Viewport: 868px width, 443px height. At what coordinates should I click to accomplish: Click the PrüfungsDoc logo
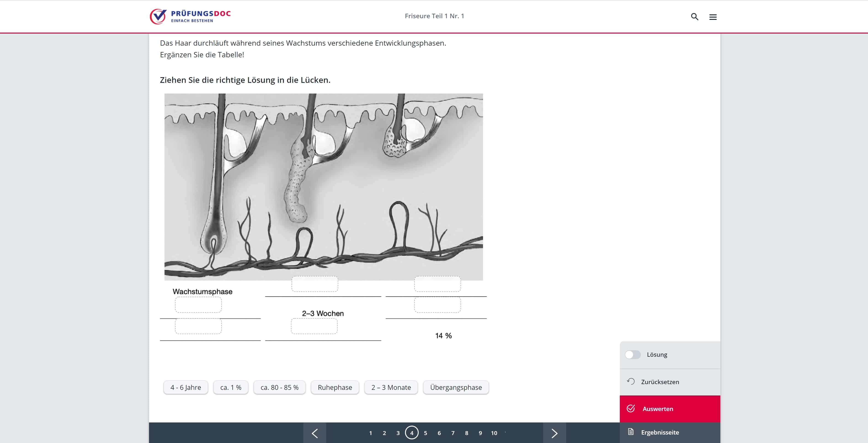tap(190, 16)
